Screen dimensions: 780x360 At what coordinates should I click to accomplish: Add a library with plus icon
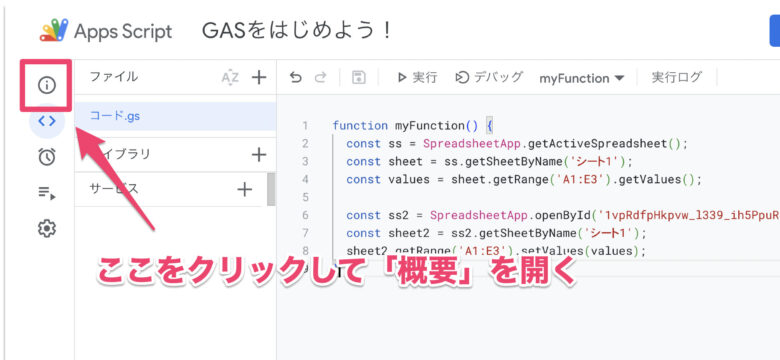[259, 155]
